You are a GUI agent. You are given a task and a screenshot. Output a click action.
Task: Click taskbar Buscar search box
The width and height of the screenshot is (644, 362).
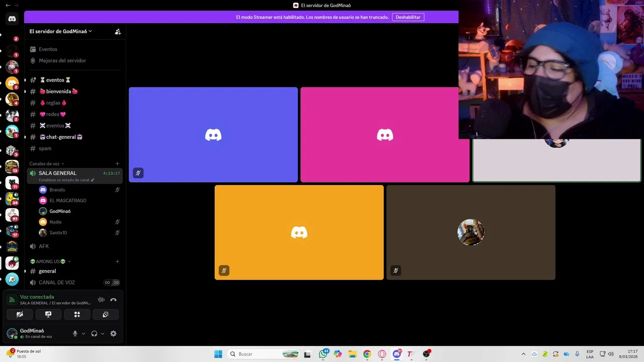(264, 354)
